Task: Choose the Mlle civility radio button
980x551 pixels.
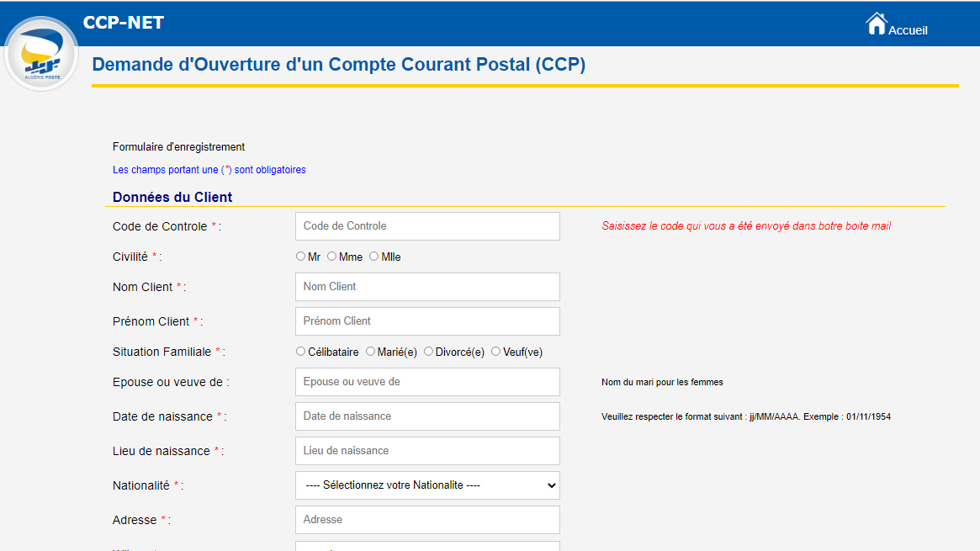Action: pyautogui.click(x=374, y=257)
